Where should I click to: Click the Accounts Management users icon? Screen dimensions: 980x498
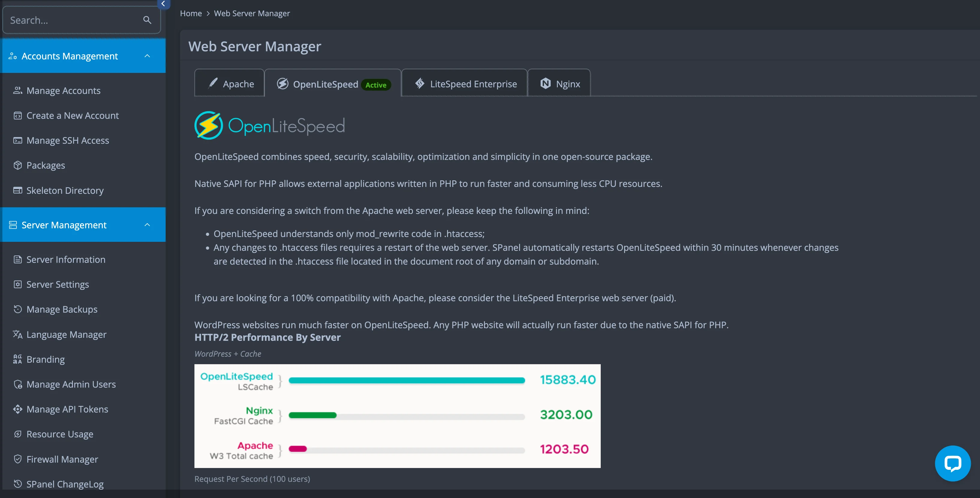pyautogui.click(x=13, y=56)
